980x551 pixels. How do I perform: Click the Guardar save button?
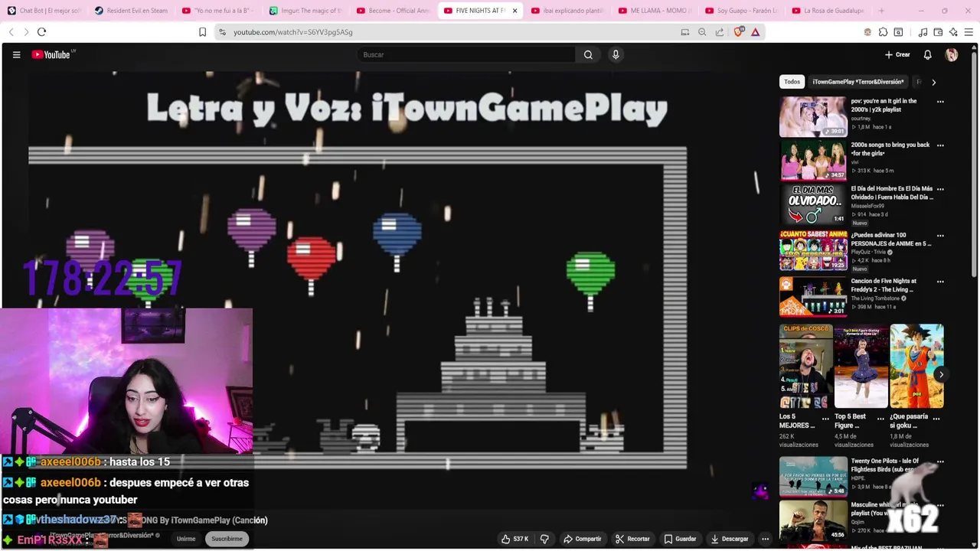[x=680, y=539]
